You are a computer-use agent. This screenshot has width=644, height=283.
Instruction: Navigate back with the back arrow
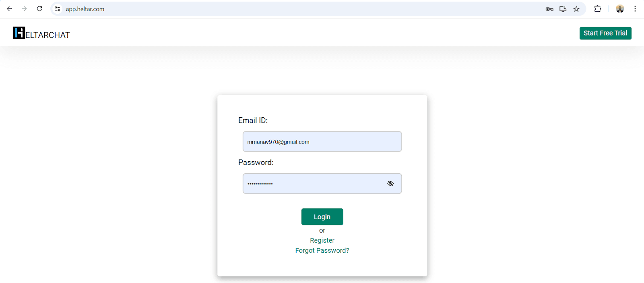9,8
